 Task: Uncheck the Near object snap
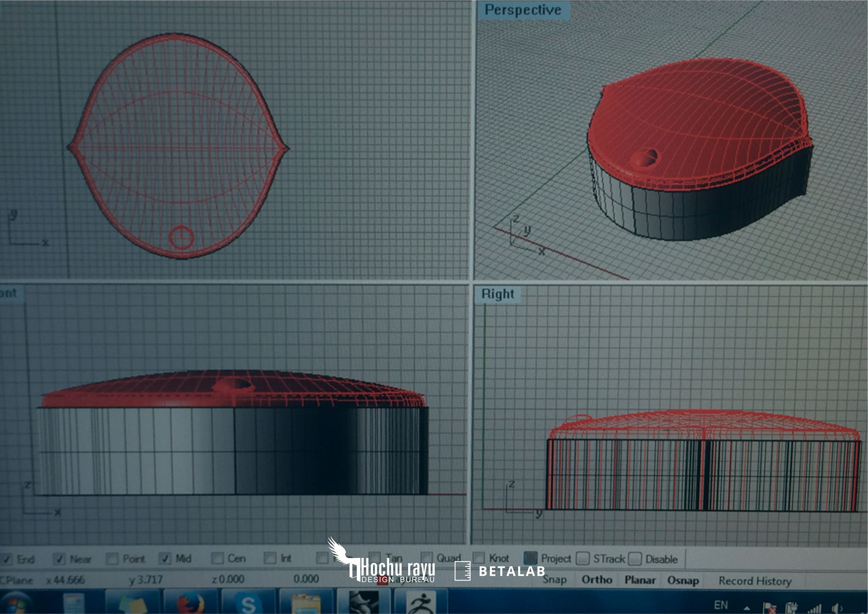coord(59,559)
